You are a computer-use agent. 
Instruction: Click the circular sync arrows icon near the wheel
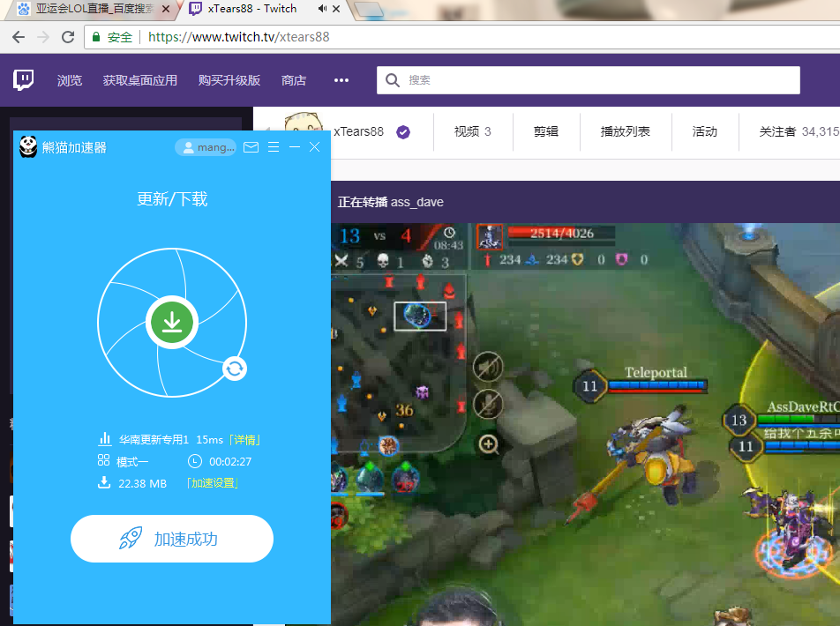click(x=233, y=369)
